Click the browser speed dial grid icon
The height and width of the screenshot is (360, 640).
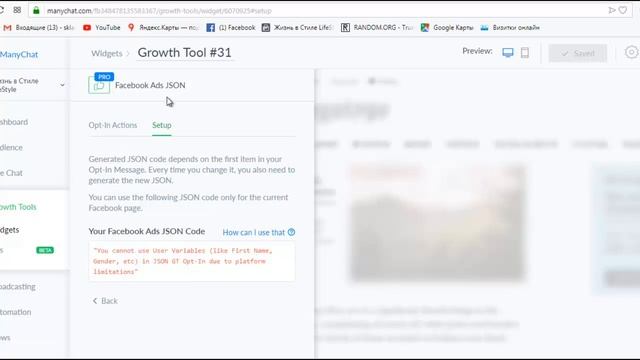tap(17, 10)
